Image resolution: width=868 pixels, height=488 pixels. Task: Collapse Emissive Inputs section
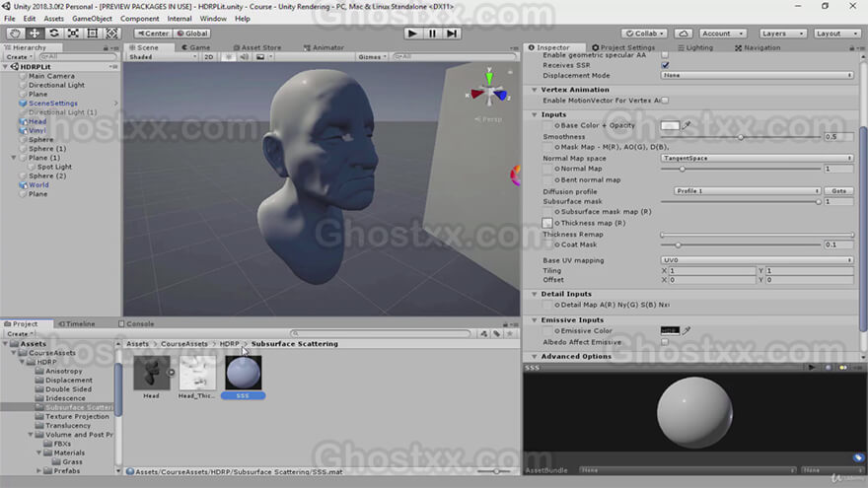click(x=535, y=319)
